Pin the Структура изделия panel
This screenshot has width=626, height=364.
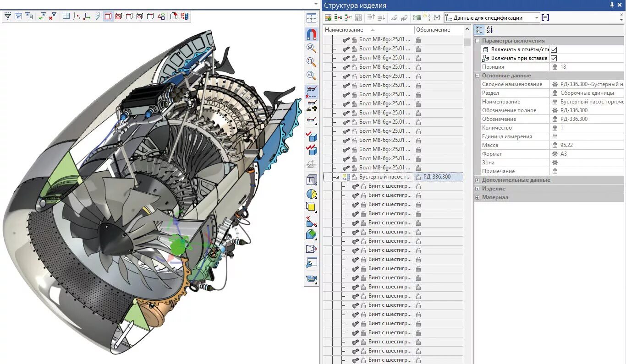[x=612, y=5]
